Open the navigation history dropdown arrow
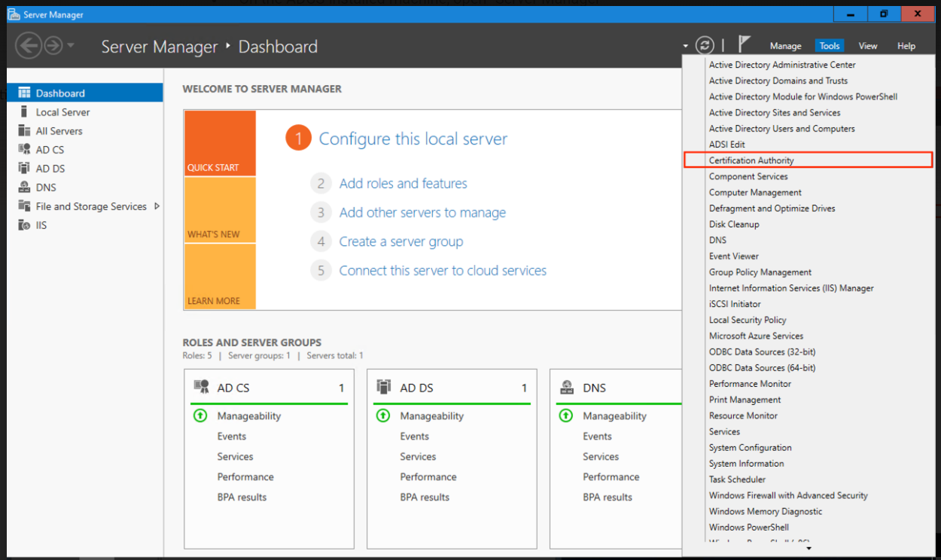 [71, 46]
